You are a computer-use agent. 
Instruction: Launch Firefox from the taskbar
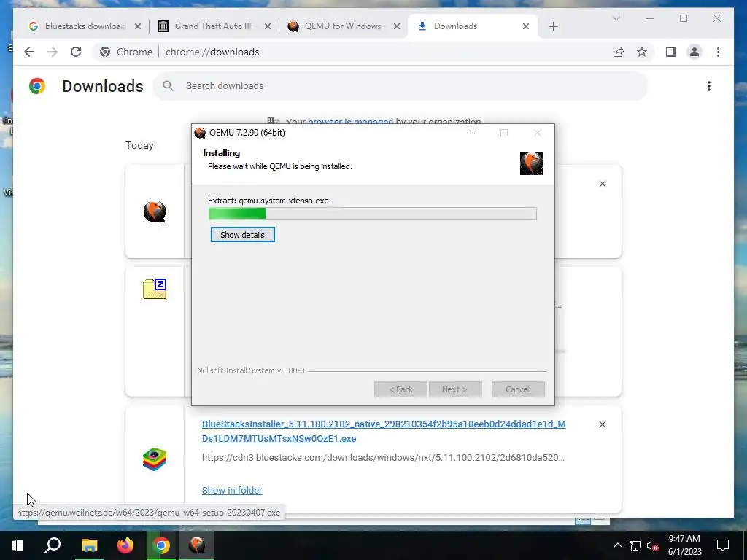pyautogui.click(x=125, y=545)
